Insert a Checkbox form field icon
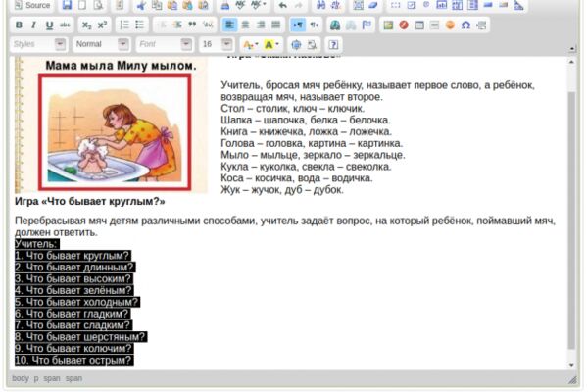 pos(411,5)
